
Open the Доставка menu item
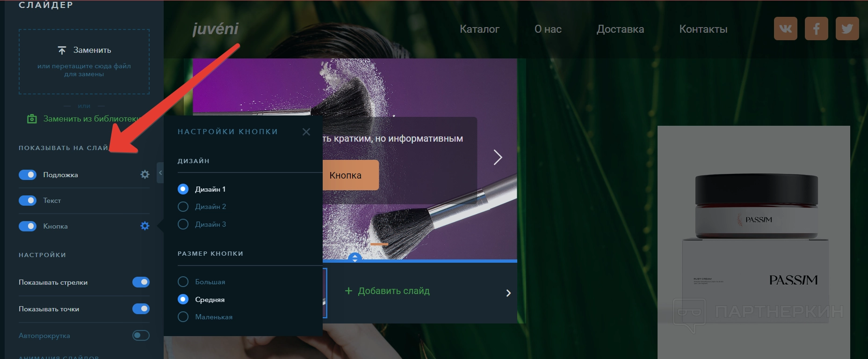[x=620, y=29]
